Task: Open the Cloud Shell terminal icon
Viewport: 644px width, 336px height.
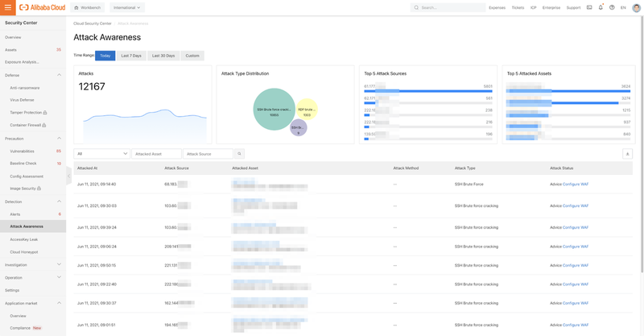Action: (x=589, y=7)
